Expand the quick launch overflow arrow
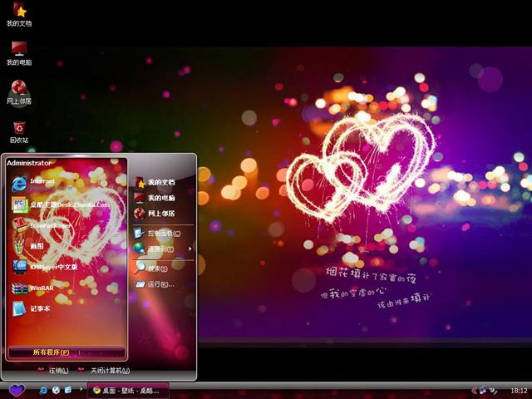 81,389
